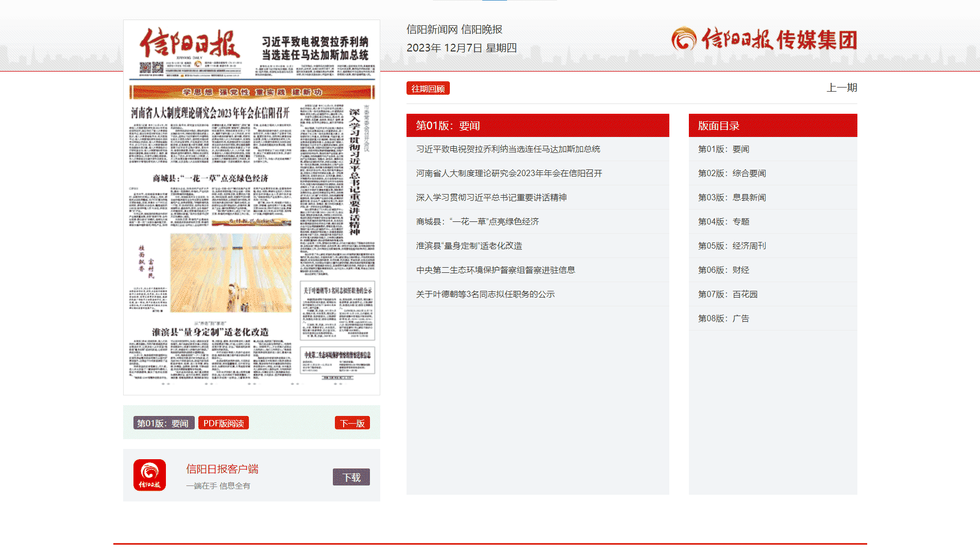Click the 河南省人大制度理论研究会 headline on the page image

click(x=210, y=113)
